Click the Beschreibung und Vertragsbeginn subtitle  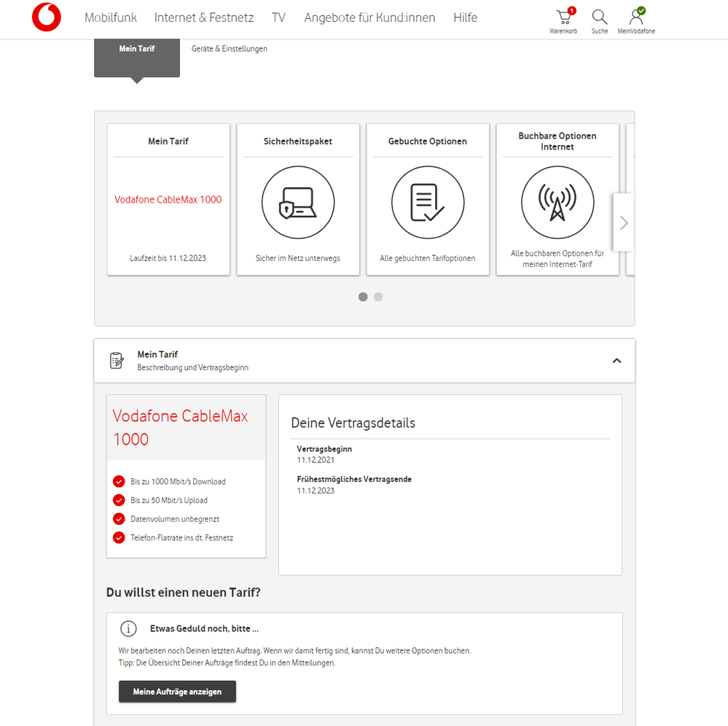[192, 367]
